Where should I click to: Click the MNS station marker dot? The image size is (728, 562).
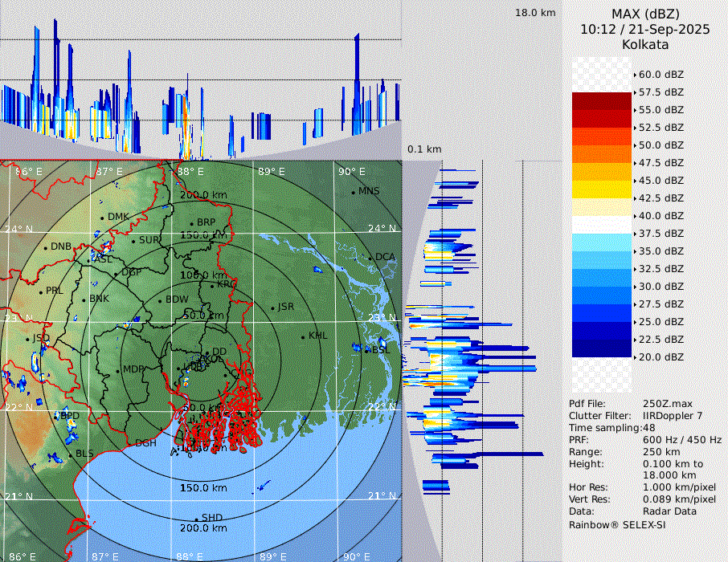353,192
